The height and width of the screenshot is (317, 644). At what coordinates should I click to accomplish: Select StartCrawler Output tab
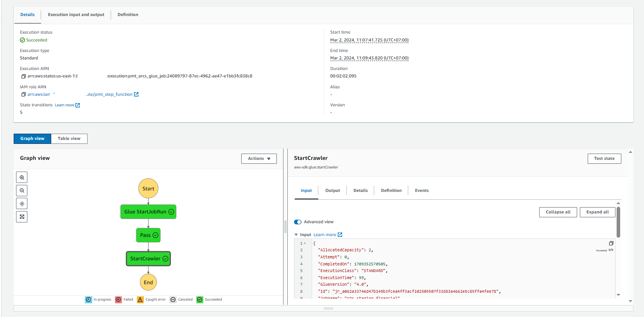coord(333,191)
